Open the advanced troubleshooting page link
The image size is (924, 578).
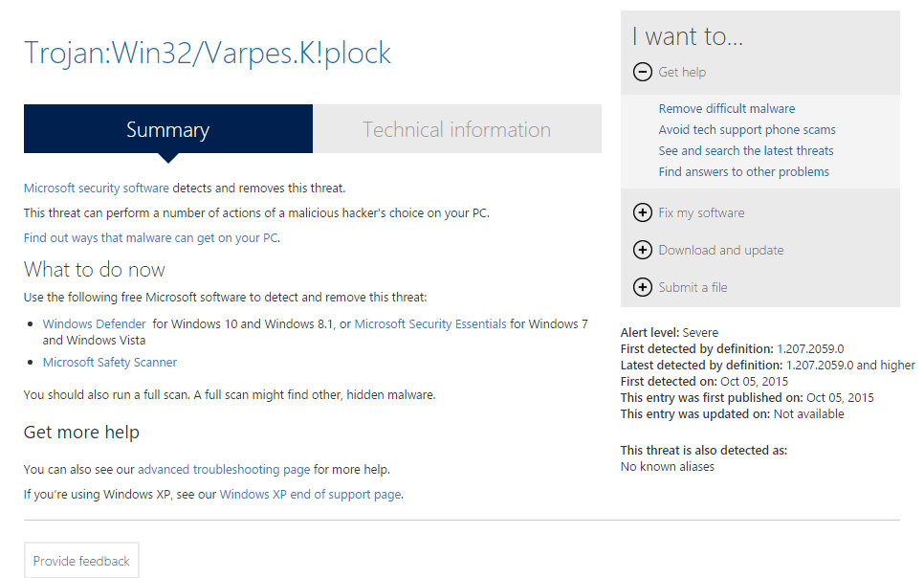(224, 469)
